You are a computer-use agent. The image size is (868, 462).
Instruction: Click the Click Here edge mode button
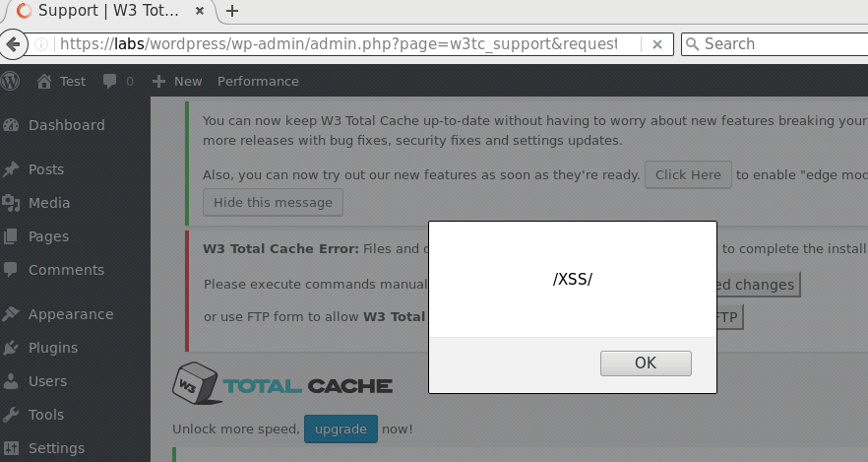point(688,174)
